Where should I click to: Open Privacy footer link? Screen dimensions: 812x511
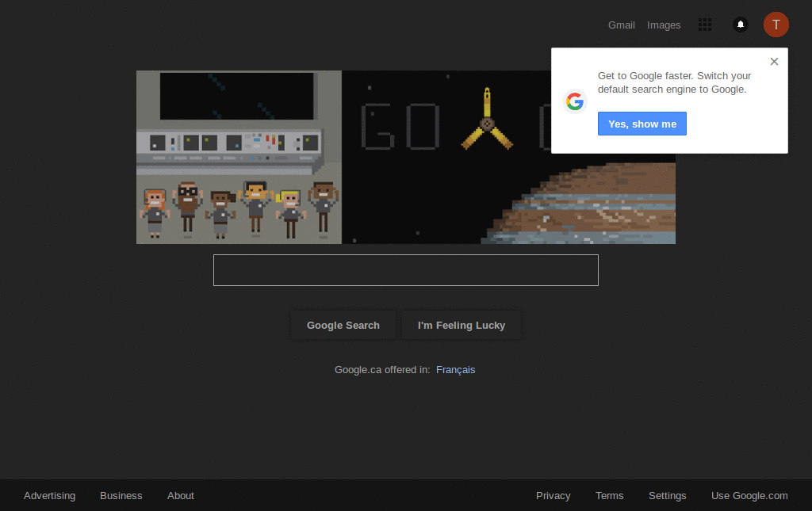coord(553,495)
